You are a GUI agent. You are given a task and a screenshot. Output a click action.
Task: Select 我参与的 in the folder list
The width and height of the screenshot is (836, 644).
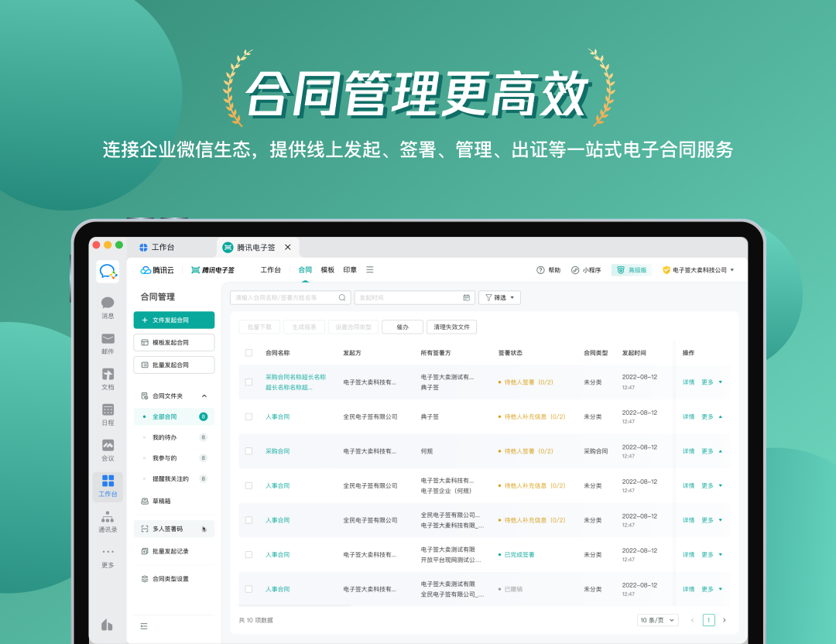coord(174,458)
